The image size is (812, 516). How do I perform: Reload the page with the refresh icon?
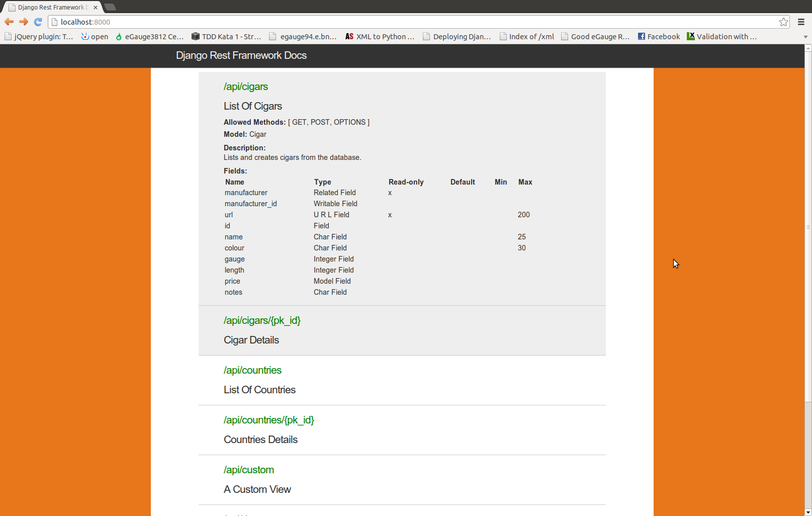[38, 22]
